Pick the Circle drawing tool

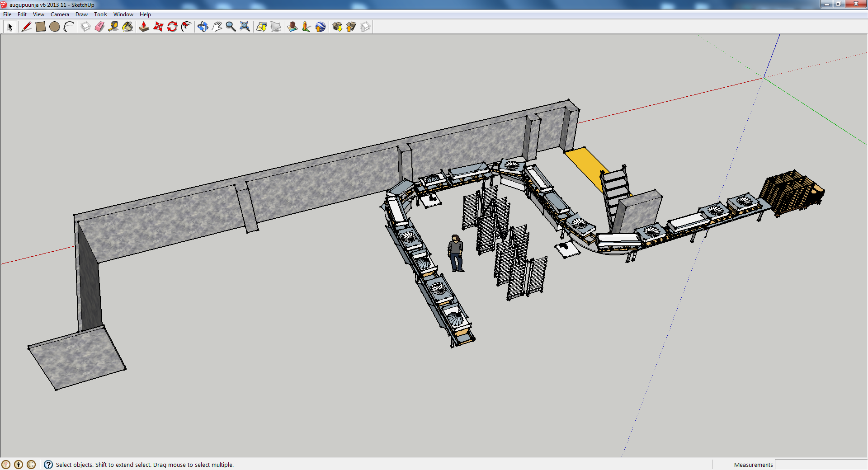tap(55, 27)
